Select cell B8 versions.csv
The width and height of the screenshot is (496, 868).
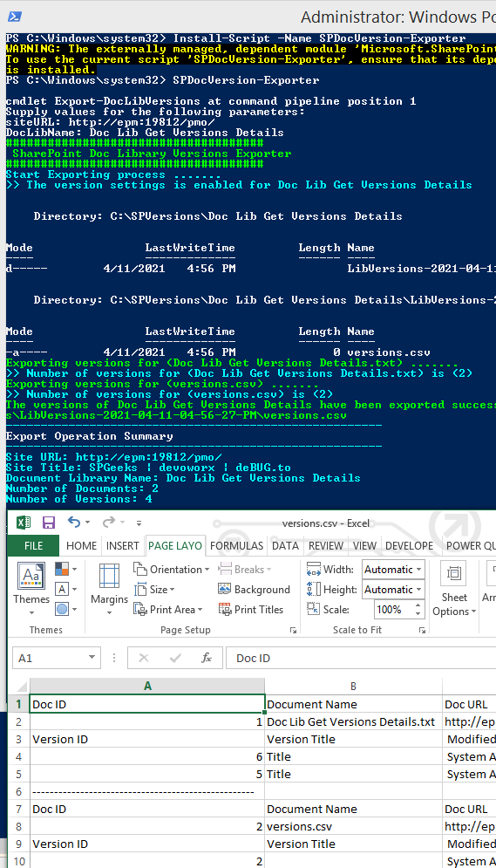coord(353,826)
